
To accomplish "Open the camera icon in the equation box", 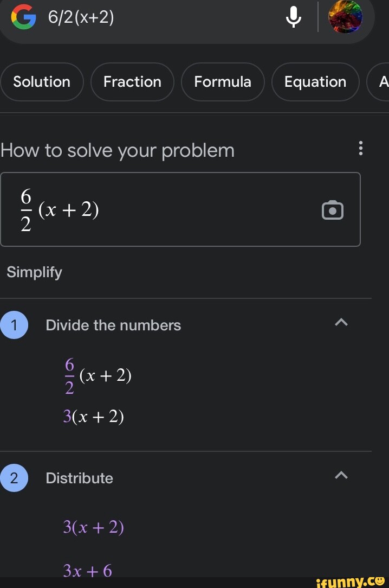I will [332, 210].
